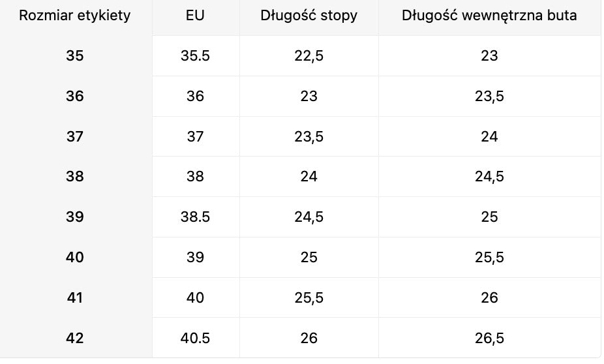Viewport: 604px width, 364px height.
Task: Select inner shoe length 25,5 in size 40 row
Action: (489, 258)
